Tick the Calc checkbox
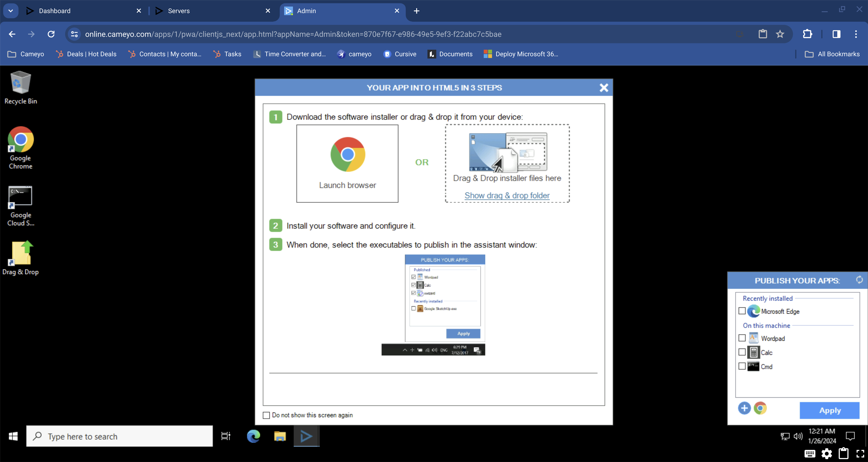 coord(742,352)
